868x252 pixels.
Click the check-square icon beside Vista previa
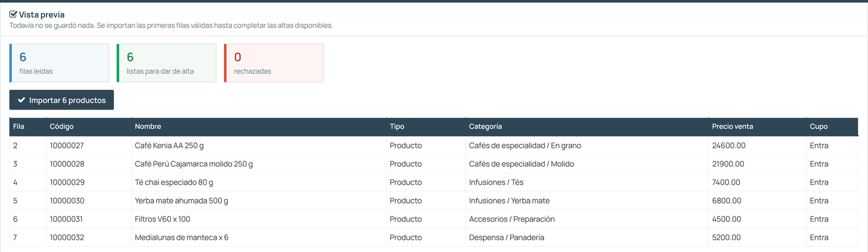click(x=13, y=15)
